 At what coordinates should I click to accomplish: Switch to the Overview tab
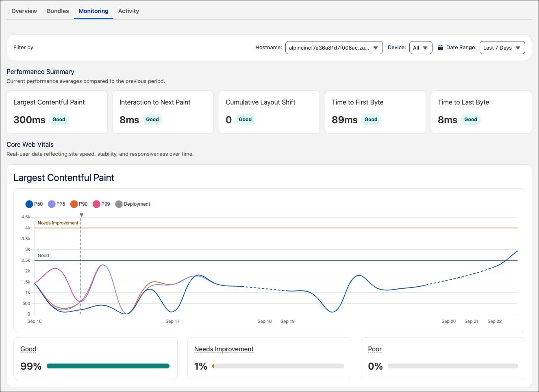[x=24, y=11]
